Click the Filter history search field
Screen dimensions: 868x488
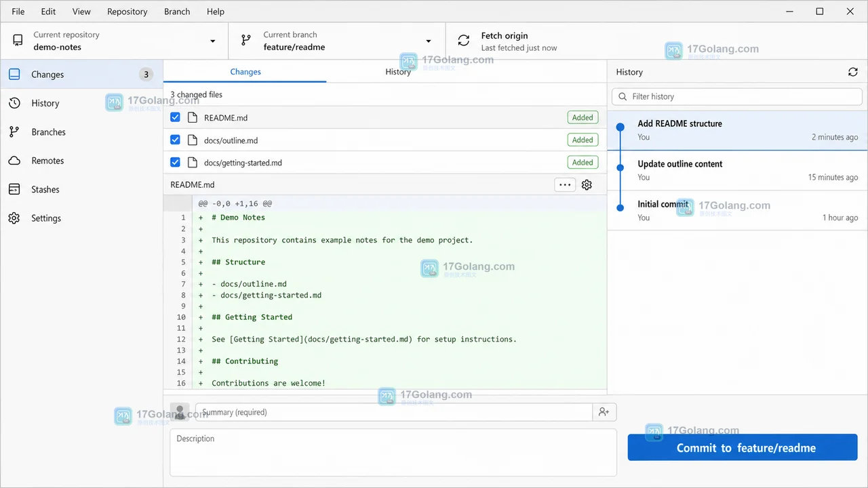[x=737, y=96]
